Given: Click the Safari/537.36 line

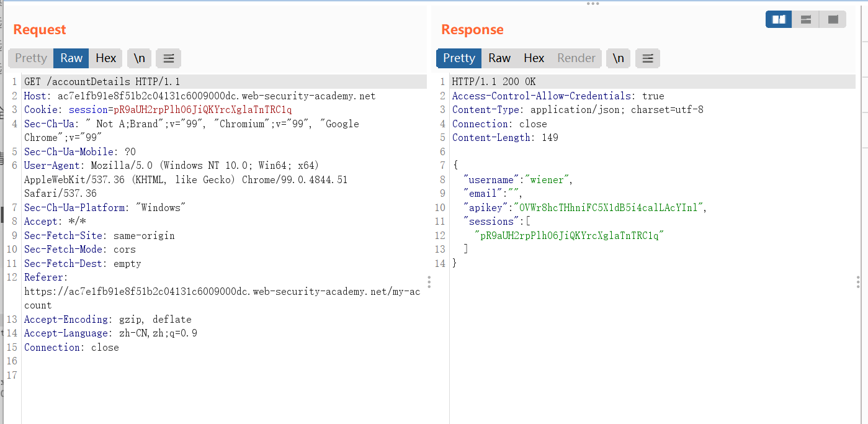Looking at the screenshot, I should pyautogui.click(x=60, y=194).
